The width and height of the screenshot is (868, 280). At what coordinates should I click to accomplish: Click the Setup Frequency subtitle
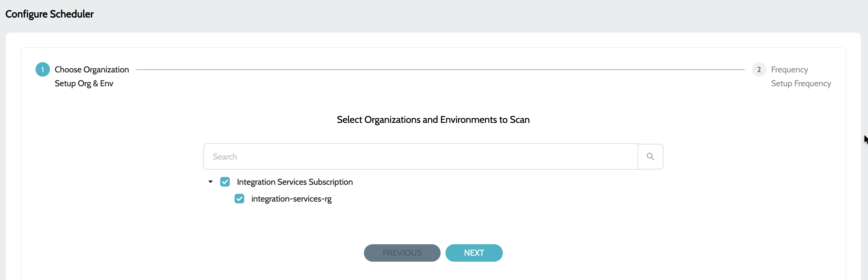tap(801, 83)
